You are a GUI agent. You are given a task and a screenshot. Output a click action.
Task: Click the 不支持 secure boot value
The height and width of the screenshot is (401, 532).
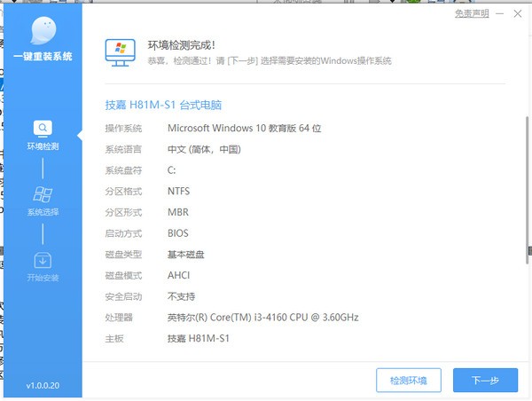tap(181, 296)
